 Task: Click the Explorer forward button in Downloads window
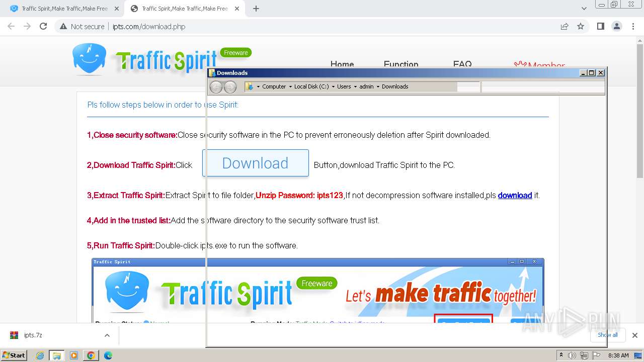(x=230, y=87)
